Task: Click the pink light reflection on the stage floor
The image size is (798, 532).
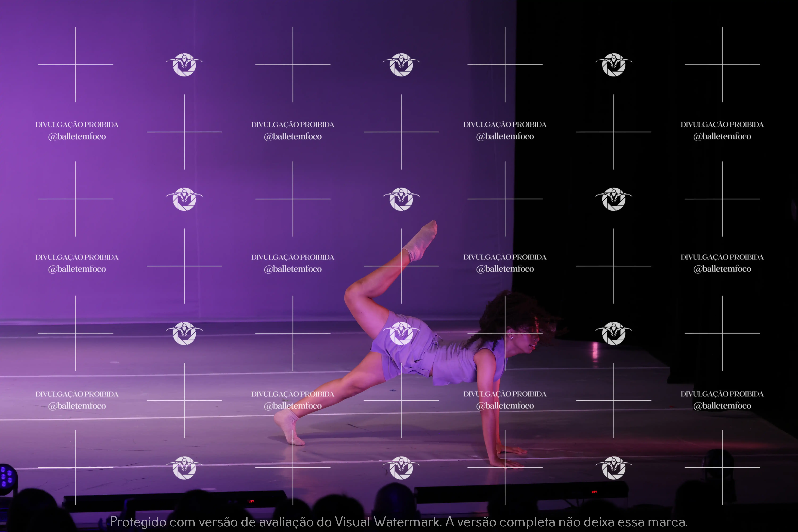Action: coord(595,351)
